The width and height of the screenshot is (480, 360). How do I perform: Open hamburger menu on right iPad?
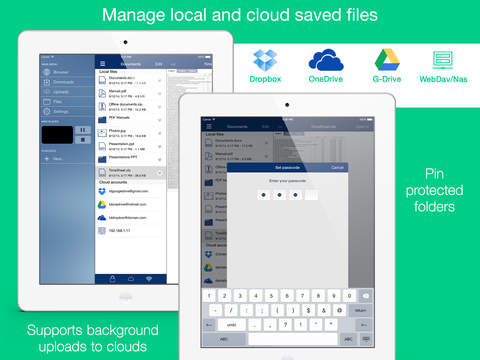[209, 126]
